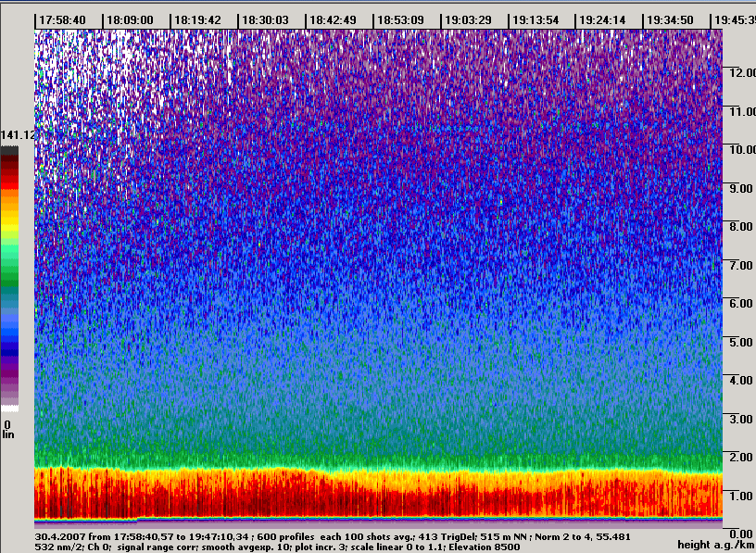Click the 'height a.g./km' axis title

point(716,546)
